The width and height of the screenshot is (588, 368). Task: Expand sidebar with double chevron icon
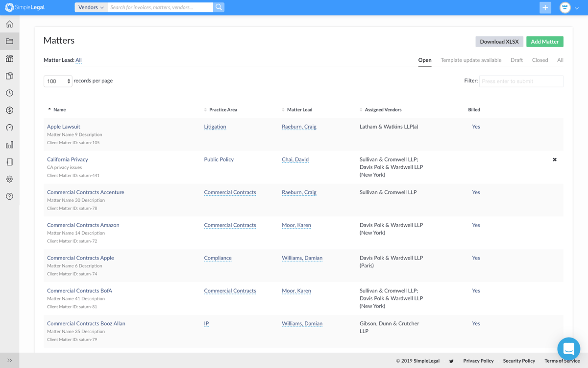click(9, 360)
